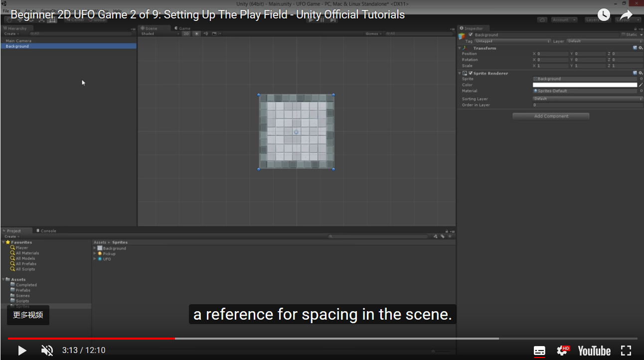
Task: Add video to Watch Later
Action: click(x=604, y=15)
